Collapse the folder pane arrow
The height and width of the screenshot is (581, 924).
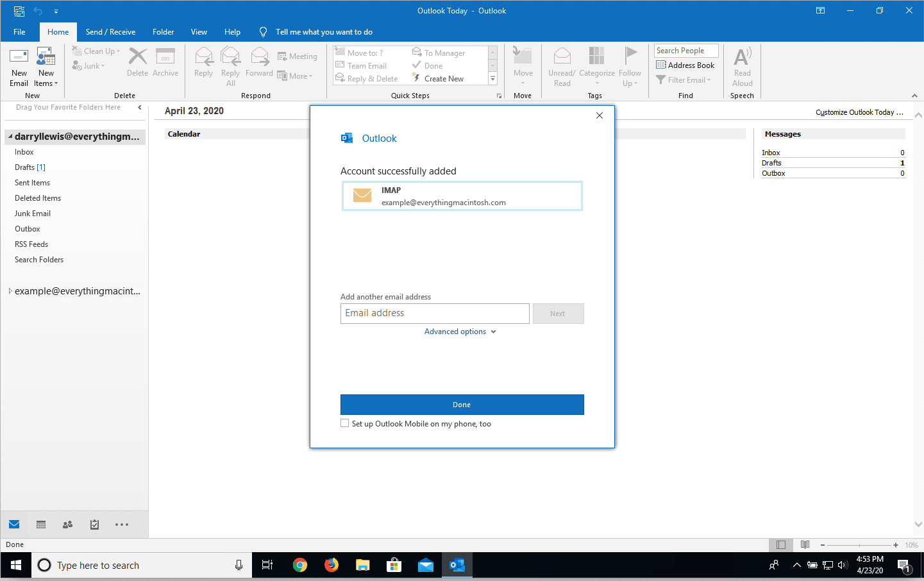click(x=140, y=108)
